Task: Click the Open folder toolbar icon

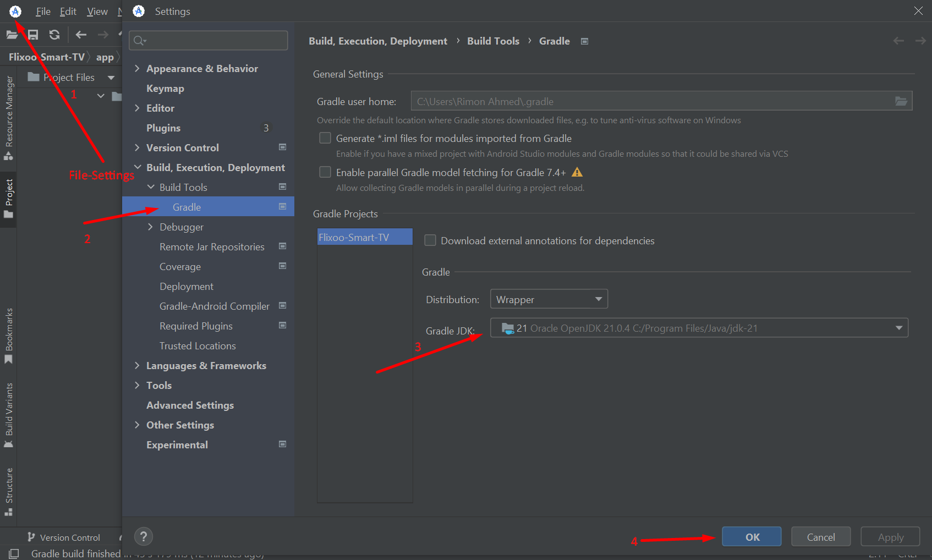Action: [x=12, y=35]
